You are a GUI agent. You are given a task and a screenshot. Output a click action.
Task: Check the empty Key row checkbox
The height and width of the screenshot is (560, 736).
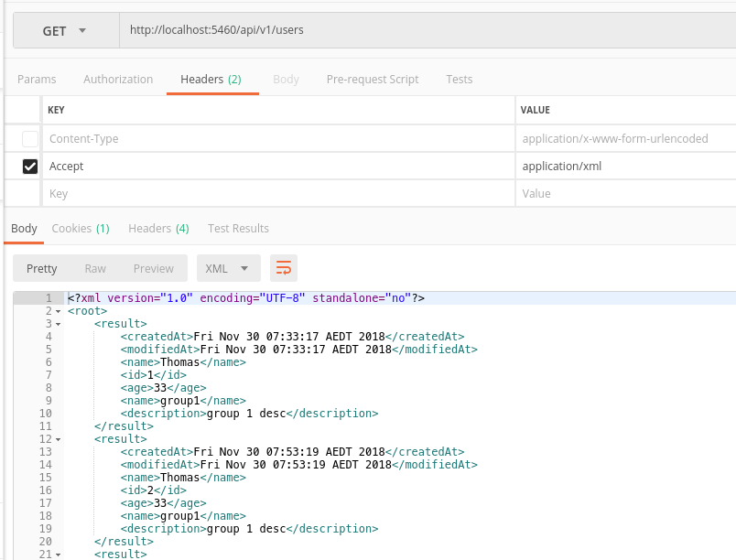[30, 193]
